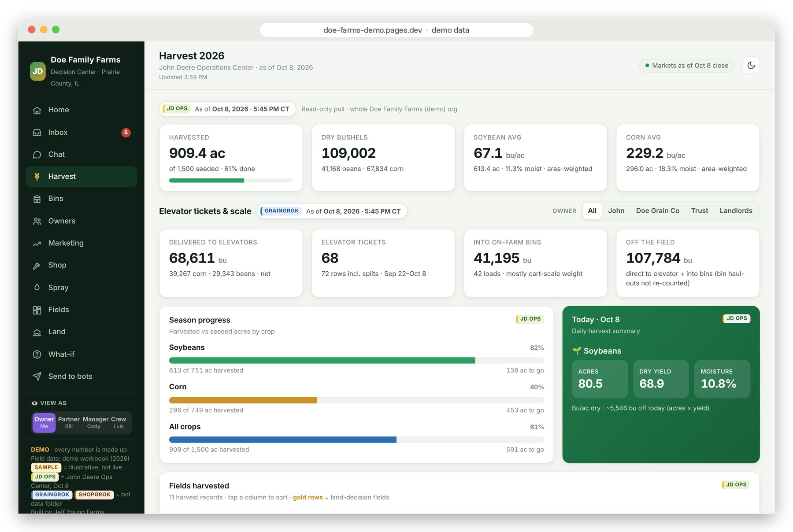Click the Home house icon in sidebar

click(x=37, y=110)
